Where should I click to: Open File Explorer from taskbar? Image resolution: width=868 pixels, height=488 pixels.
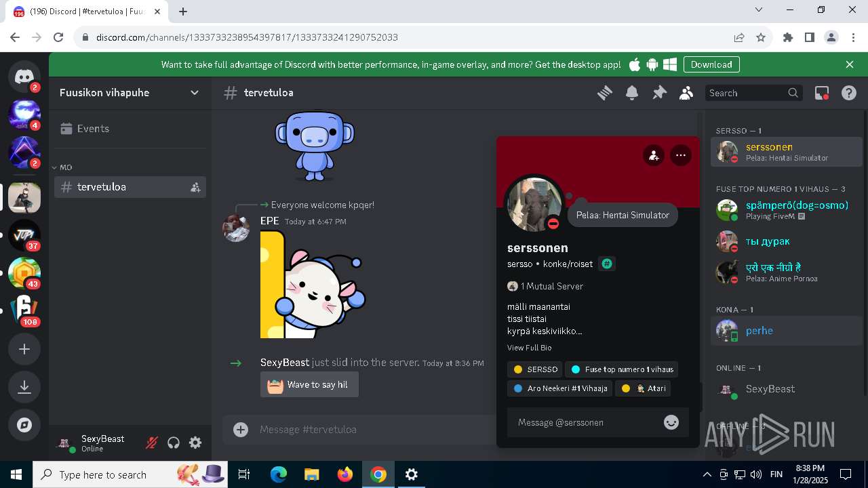coord(311,474)
